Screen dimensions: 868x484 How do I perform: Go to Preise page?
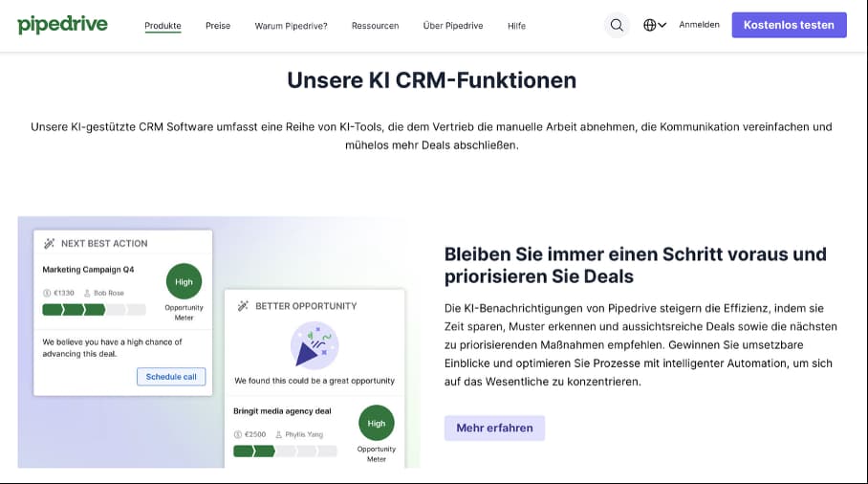[218, 26]
